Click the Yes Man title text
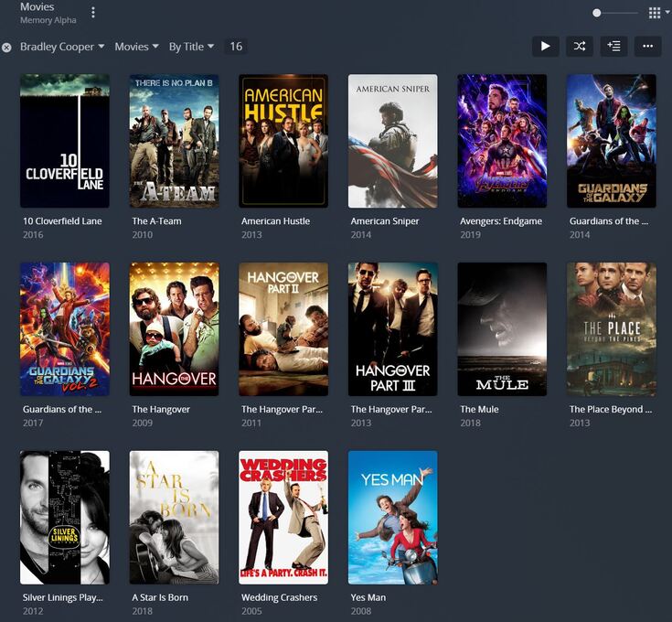 (368, 597)
